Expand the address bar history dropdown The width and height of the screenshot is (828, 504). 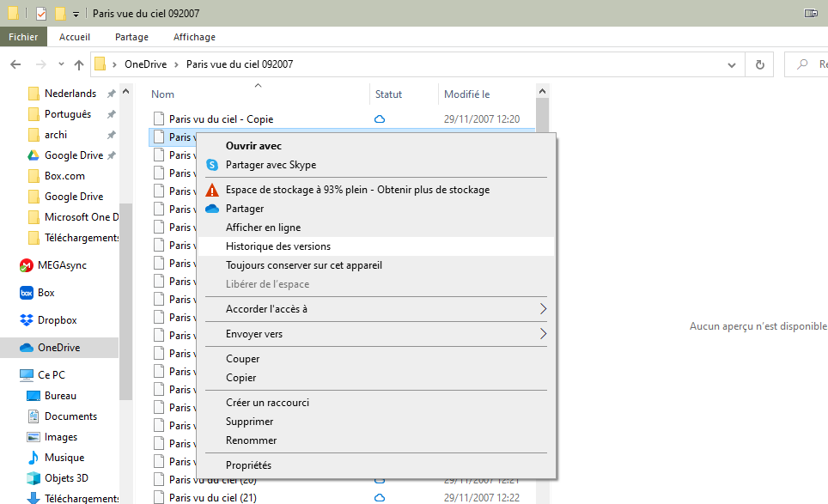(x=731, y=65)
